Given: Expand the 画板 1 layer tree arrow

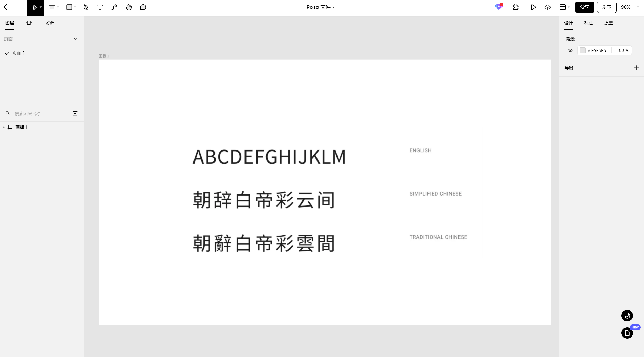Looking at the screenshot, I should click(x=4, y=127).
